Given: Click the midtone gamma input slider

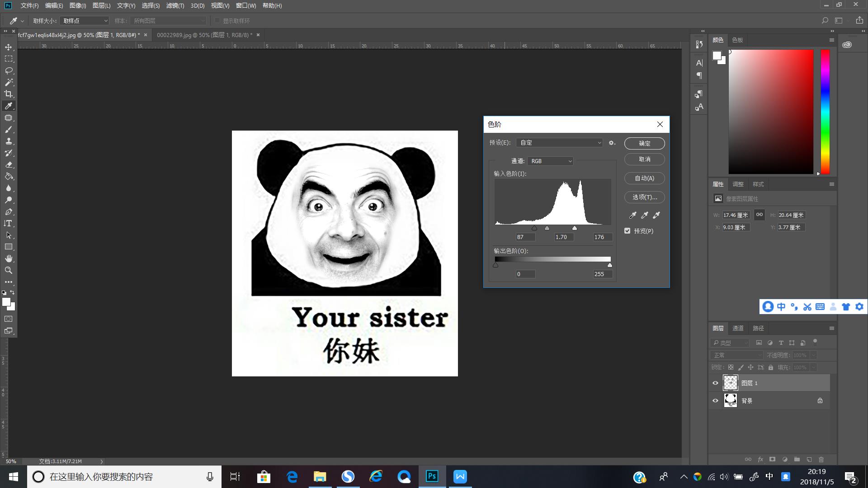Looking at the screenshot, I should (547, 229).
